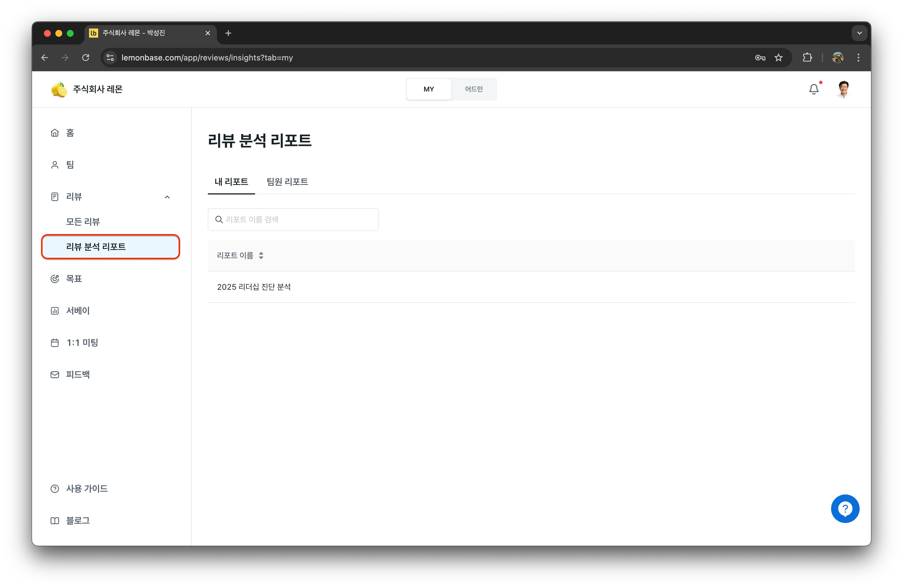Go back with browser back arrow
The image size is (903, 588).
[45, 58]
